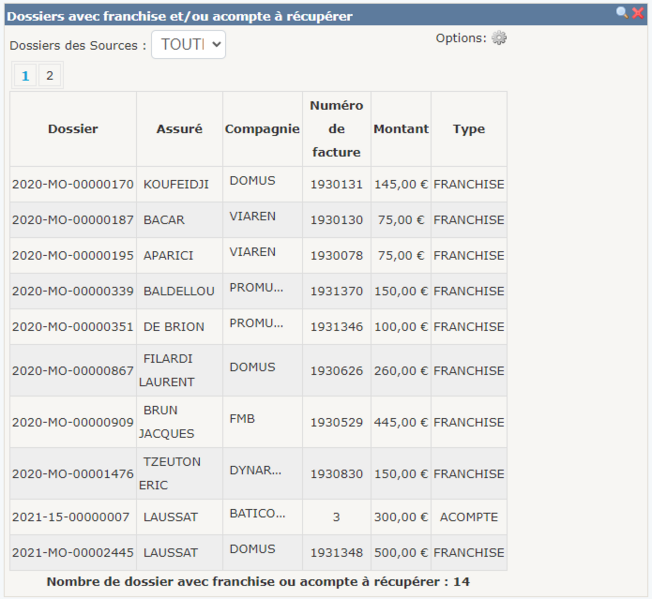Image resolution: width=652 pixels, height=599 pixels.
Task: Sort by the Dossier column header
Action: click(x=73, y=129)
